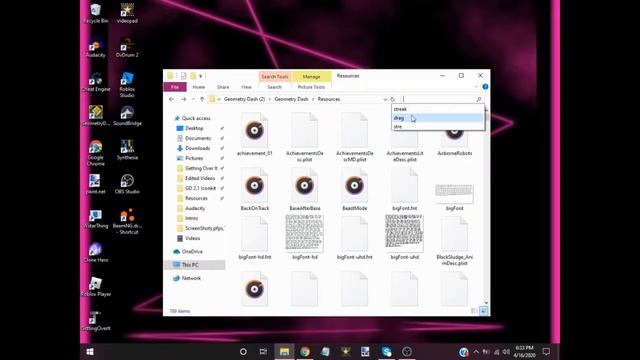
Task: Refresh the Resources folder view
Action: point(393,99)
